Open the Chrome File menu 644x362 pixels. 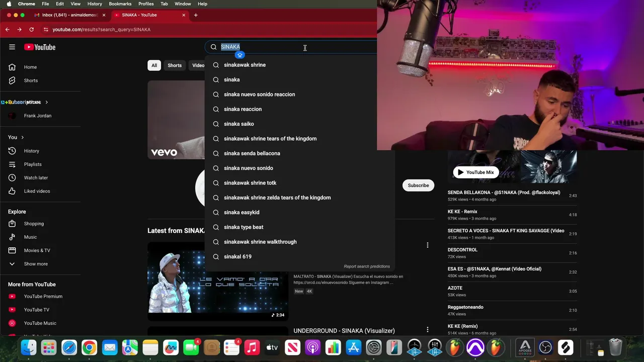[45, 4]
